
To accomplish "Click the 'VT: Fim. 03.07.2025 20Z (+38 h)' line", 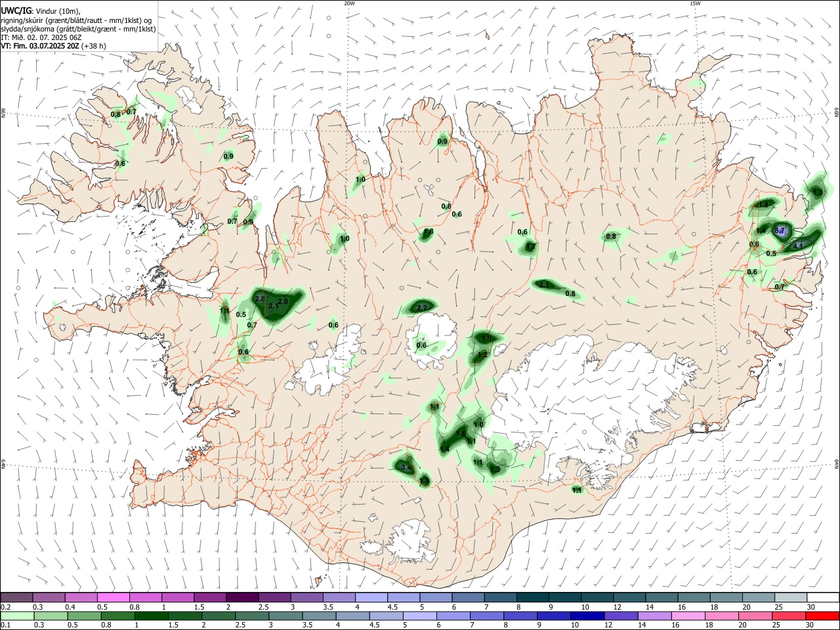I will 53,47.
